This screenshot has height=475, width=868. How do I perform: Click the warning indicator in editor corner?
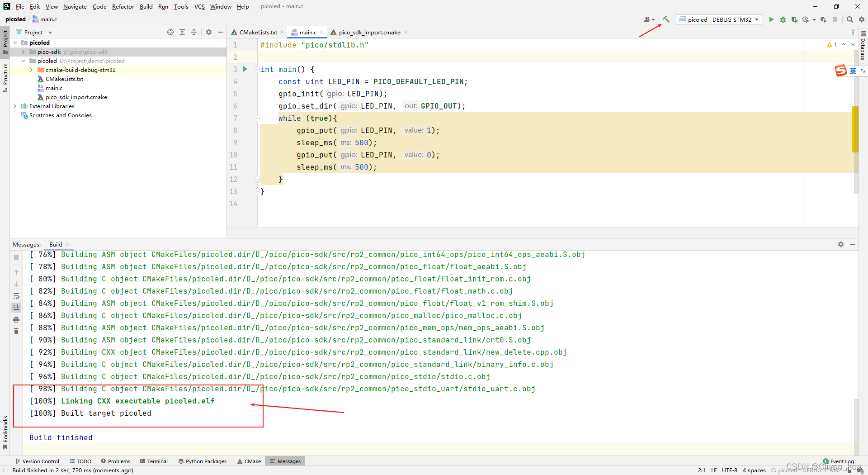click(x=831, y=44)
